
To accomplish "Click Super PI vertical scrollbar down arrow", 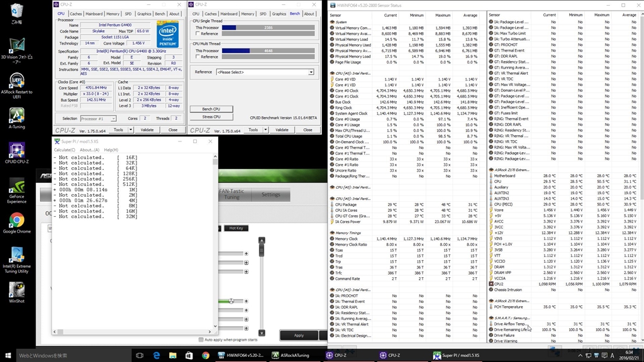I will pyautogui.click(x=215, y=326).
